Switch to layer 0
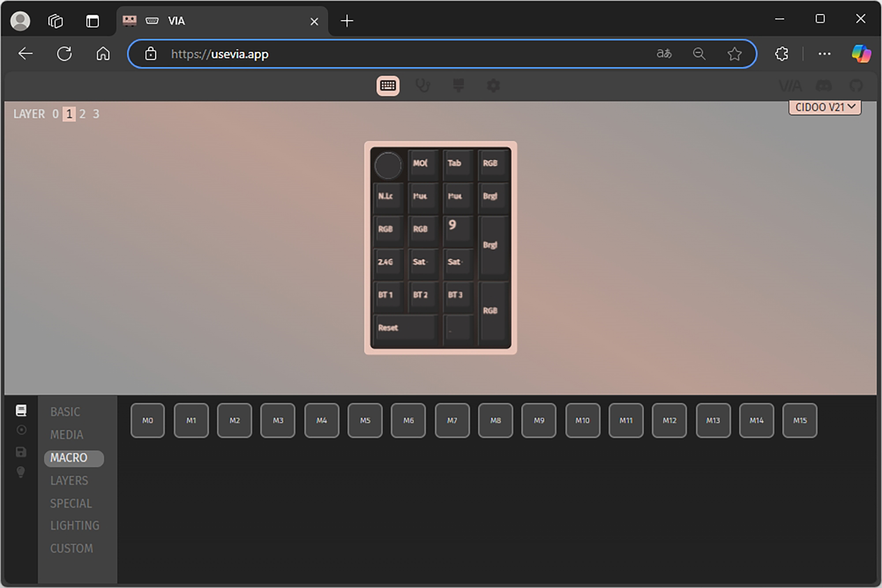 click(56, 114)
